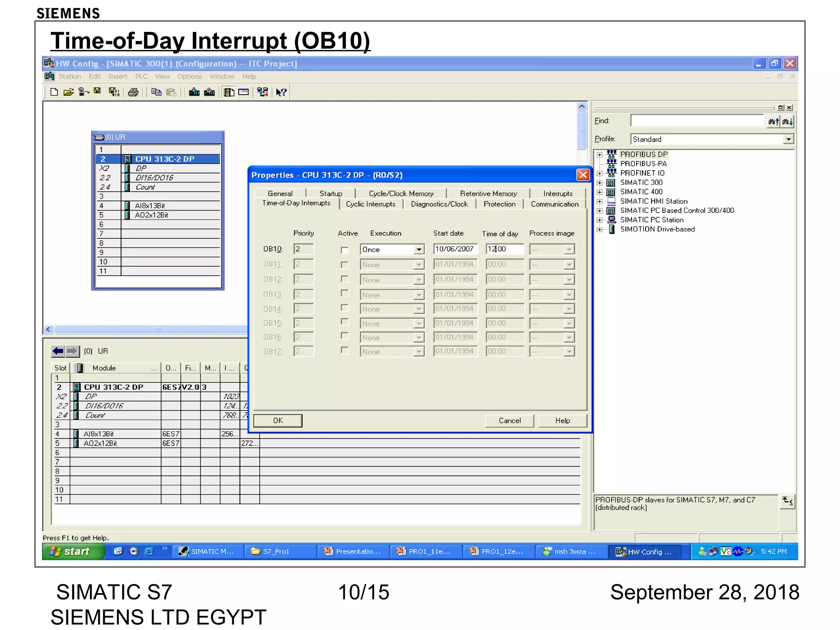The image size is (840, 630).
Task: Toggle the hardware Catalog view icon
Action: pyautogui.click(x=229, y=92)
